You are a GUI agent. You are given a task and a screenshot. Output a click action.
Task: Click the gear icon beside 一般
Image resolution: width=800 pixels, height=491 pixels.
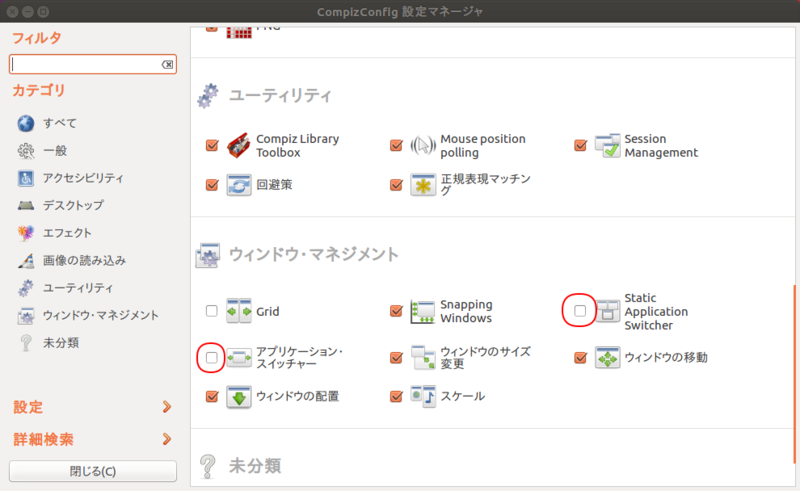pos(26,151)
